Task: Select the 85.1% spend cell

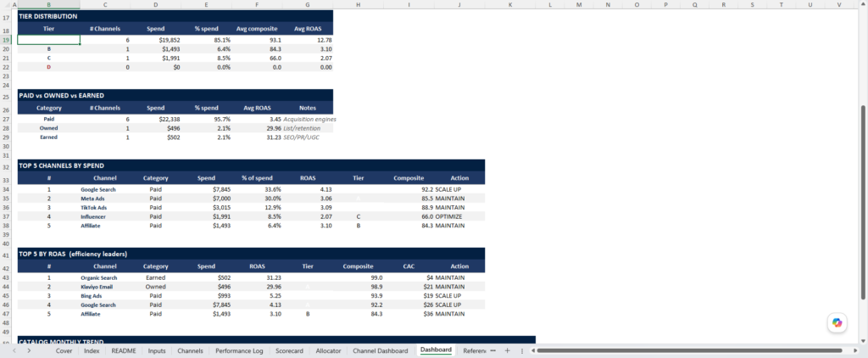Action: 206,40
